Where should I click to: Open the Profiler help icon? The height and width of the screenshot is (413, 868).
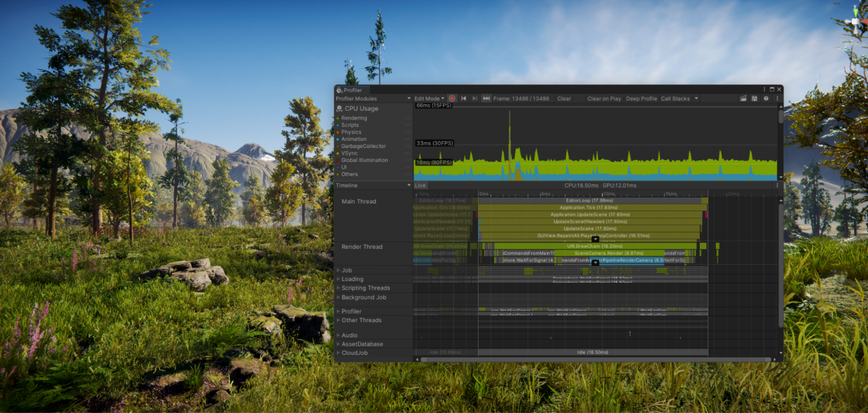tap(766, 99)
